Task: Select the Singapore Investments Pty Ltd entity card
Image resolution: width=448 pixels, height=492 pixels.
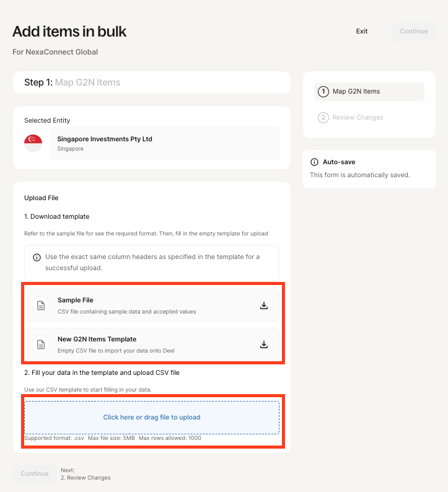Action: click(x=164, y=143)
